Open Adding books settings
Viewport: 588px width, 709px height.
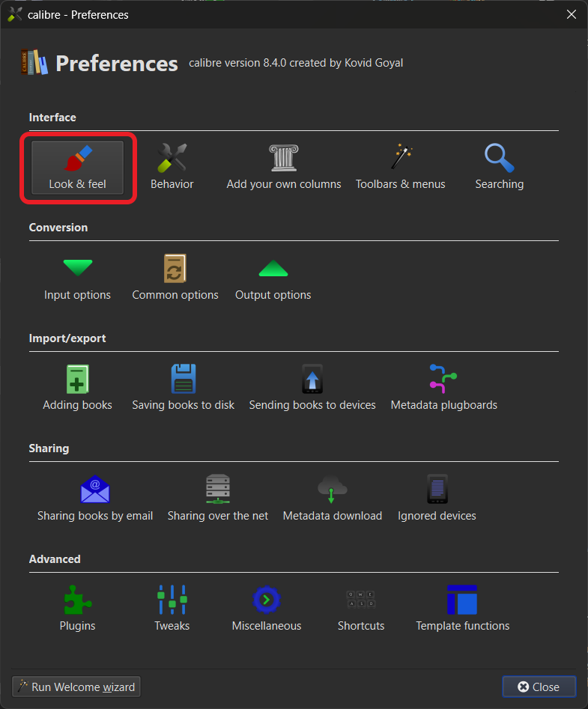pos(77,388)
